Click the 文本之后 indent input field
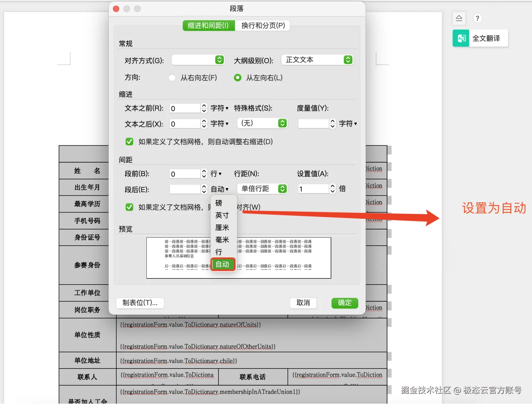Screen dimensions: 532x405 [x=185, y=124]
